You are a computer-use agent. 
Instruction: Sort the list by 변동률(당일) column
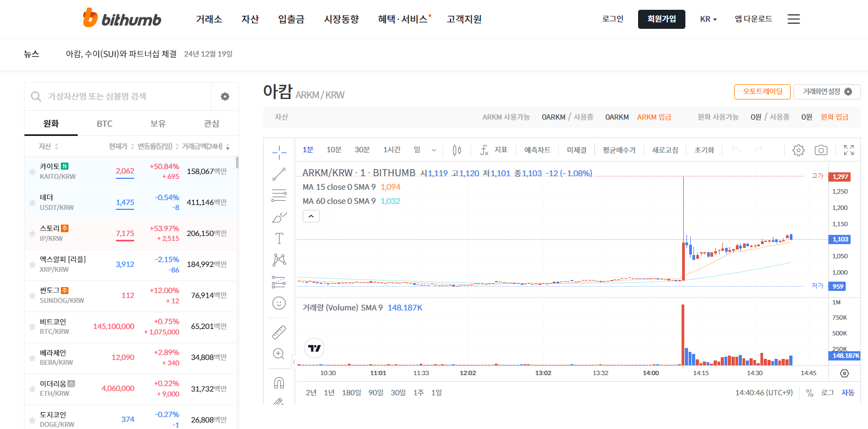pos(158,146)
